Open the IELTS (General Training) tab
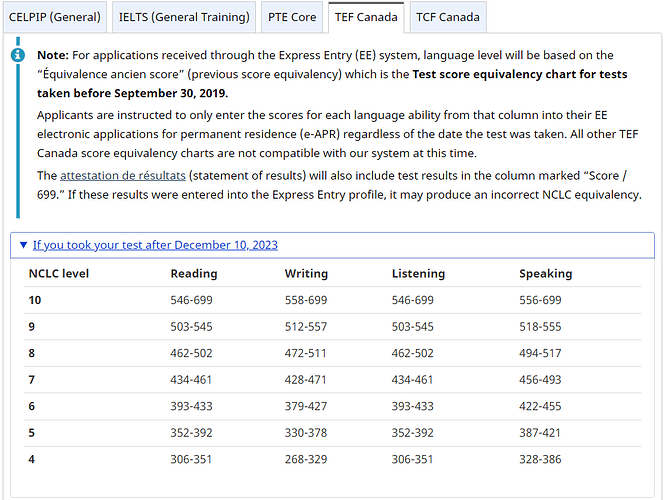 [x=184, y=17]
